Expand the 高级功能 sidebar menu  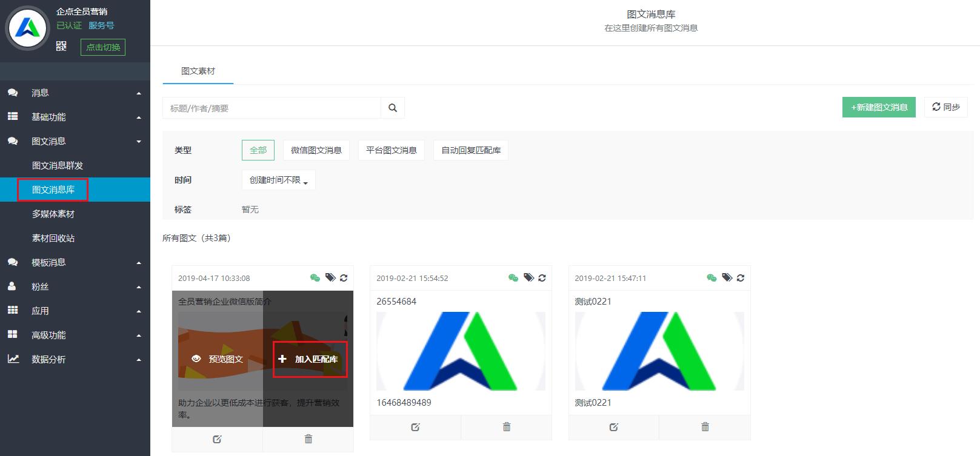75,335
